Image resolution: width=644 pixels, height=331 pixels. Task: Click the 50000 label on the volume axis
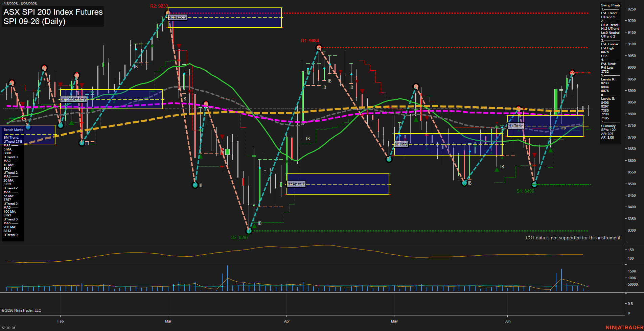click(x=632, y=284)
